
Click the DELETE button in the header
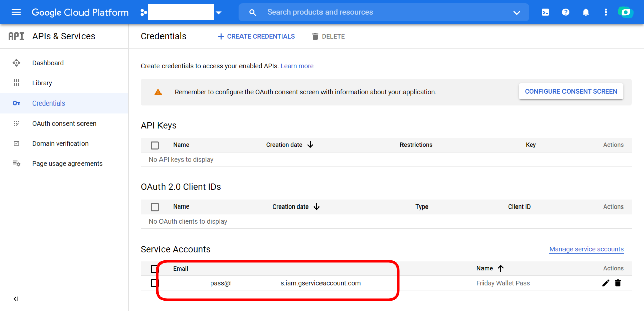[x=328, y=36]
